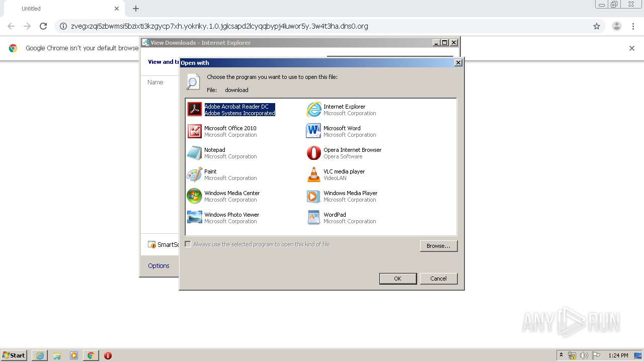
Task: Select 'Opera Internet Browser' text entry
Action: [x=352, y=150]
